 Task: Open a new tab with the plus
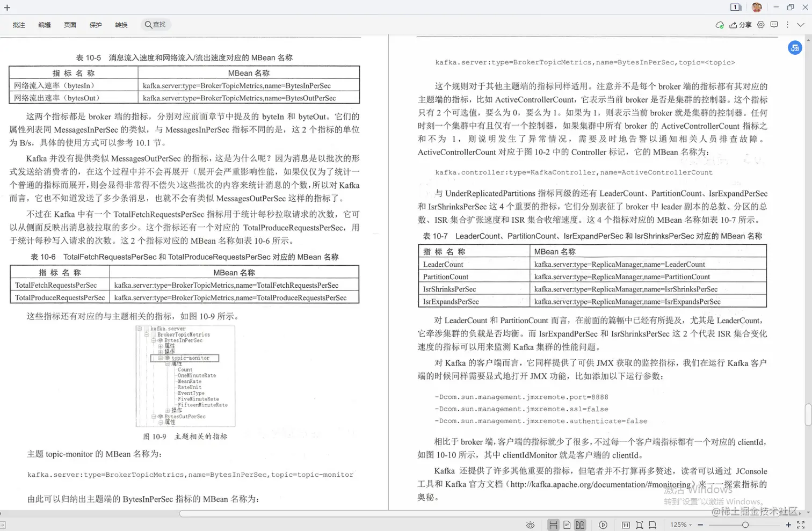coord(7,8)
